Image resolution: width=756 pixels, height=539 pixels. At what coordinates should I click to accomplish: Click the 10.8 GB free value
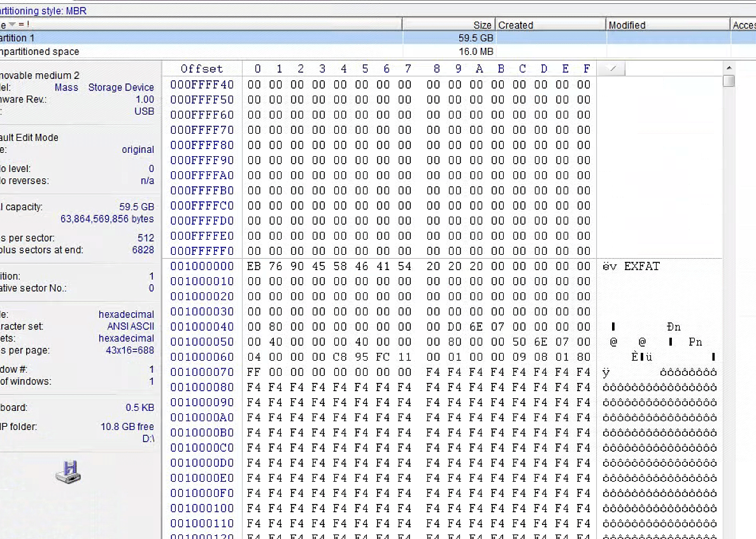pos(127,427)
